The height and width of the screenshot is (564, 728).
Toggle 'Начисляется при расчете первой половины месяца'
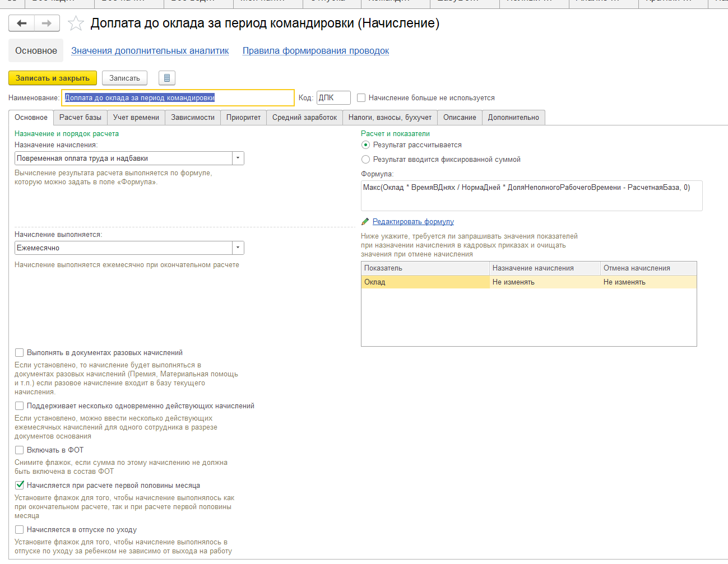point(20,486)
